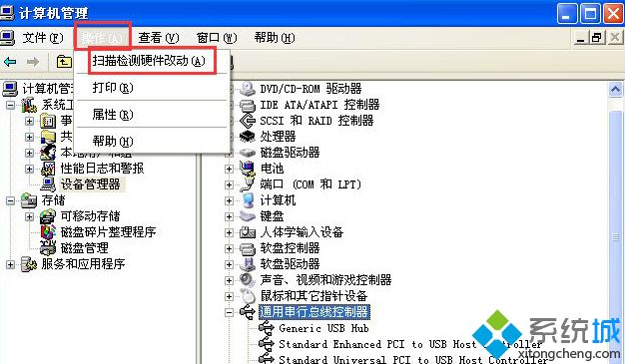This screenshot has height=364, width=625.
Task: Select Generic USB Hub device entry
Action: pyautogui.click(x=324, y=328)
